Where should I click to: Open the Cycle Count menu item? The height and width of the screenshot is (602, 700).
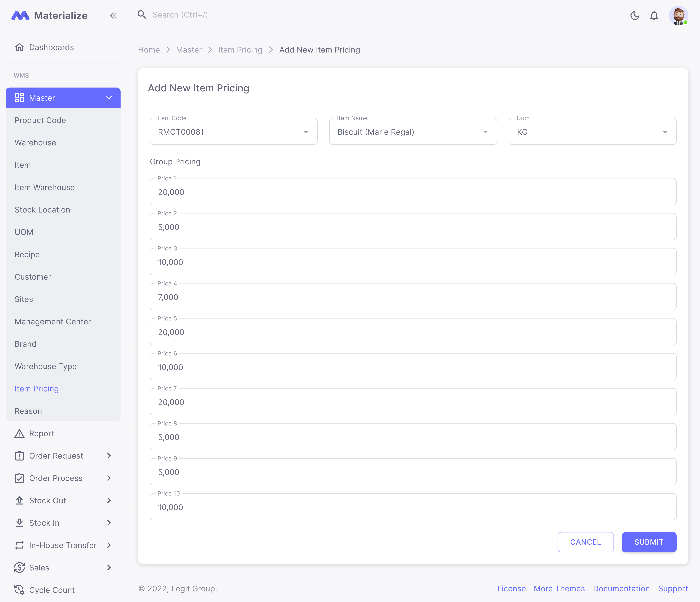coord(51,590)
